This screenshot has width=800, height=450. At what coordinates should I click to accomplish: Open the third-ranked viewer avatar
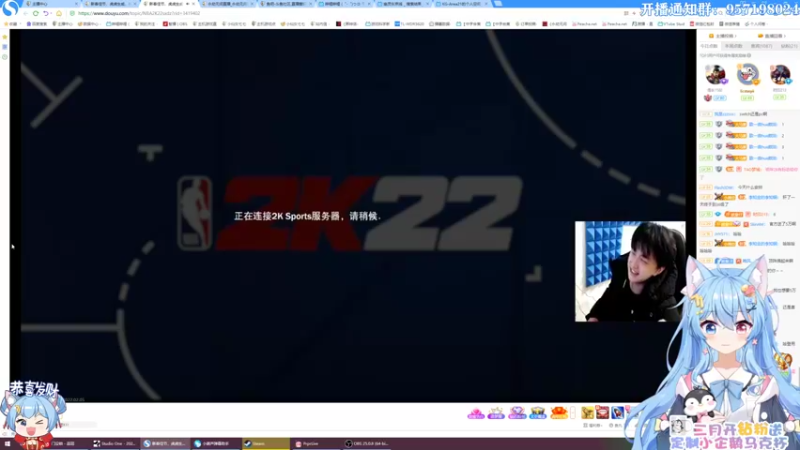[780, 74]
